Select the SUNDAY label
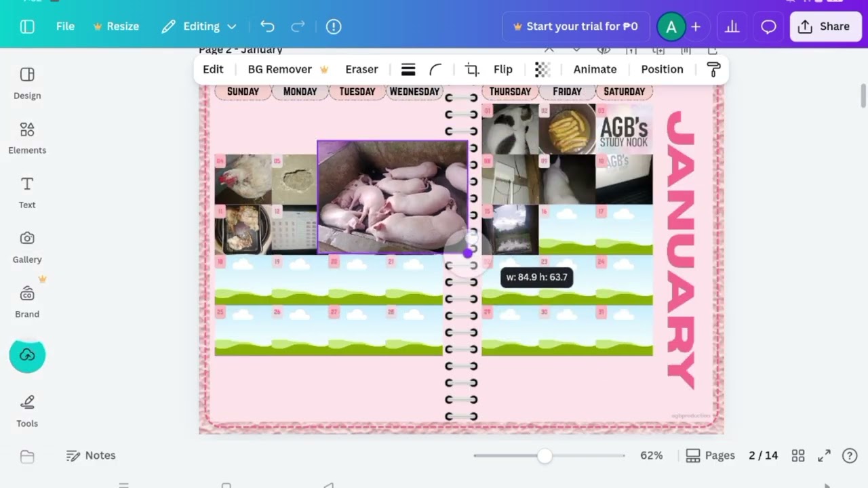The height and width of the screenshot is (488, 868). 243,91
